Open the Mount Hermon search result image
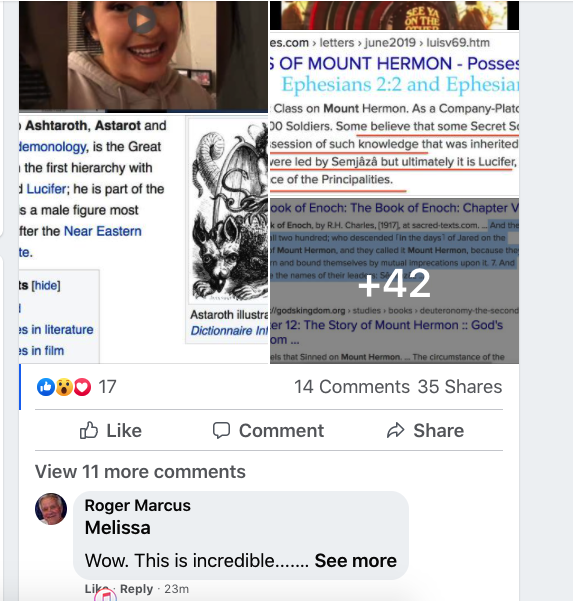 tap(394, 113)
